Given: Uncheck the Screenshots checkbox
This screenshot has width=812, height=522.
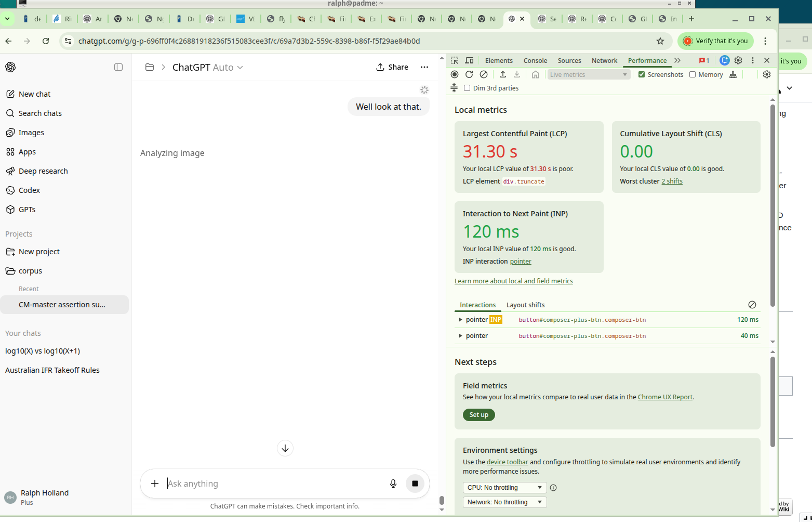Looking at the screenshot, I should [642, 74].
